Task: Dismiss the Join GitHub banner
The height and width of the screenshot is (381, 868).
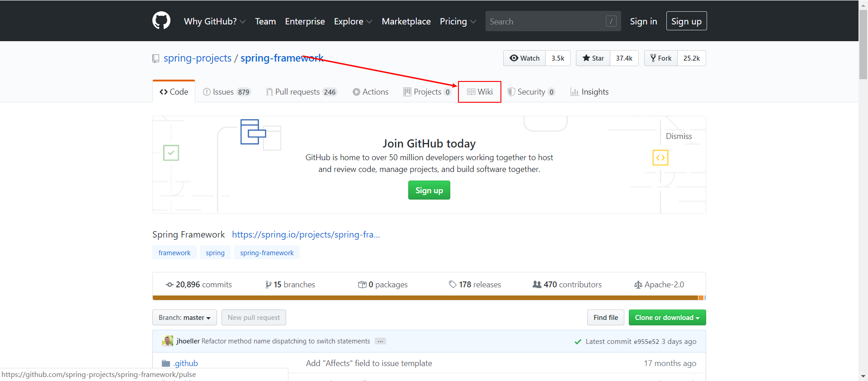Action: [679, 136]
